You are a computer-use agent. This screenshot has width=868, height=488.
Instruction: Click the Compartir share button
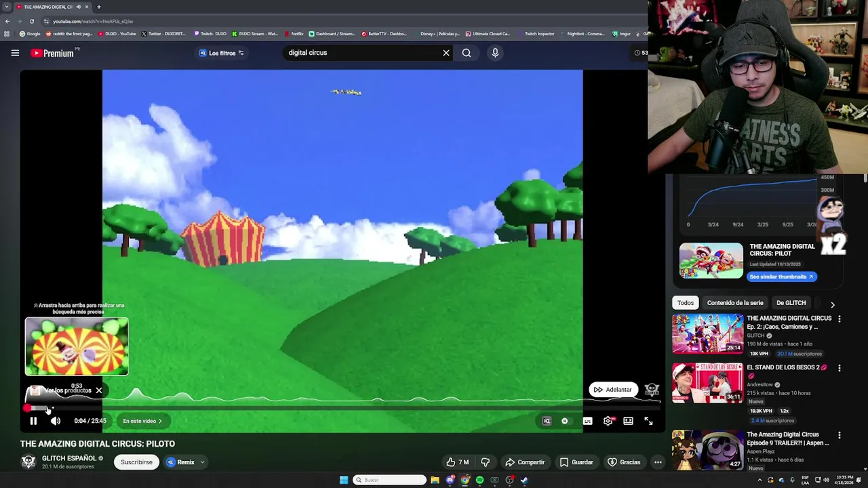coord(525,462)
